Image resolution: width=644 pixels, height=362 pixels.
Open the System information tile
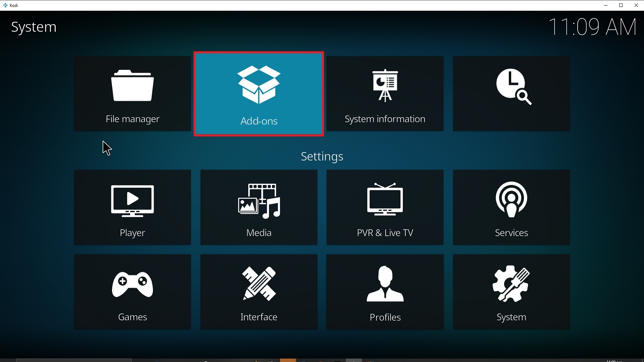point(385,94)
